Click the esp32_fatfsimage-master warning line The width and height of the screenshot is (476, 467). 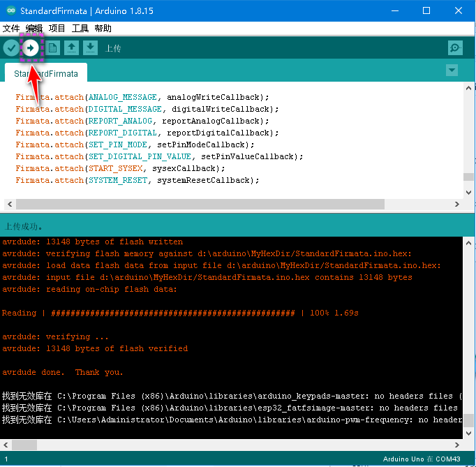tap(230, 408)
